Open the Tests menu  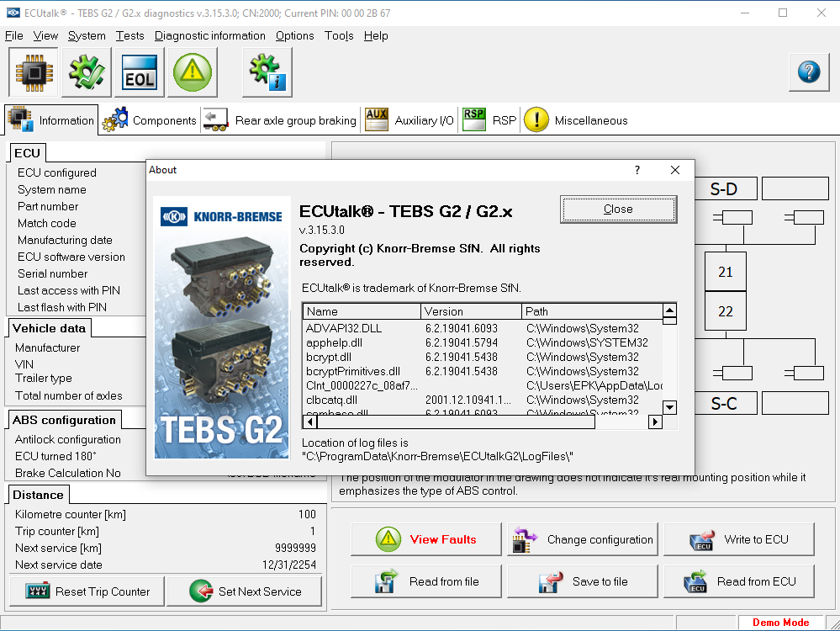tap(129, 35)
